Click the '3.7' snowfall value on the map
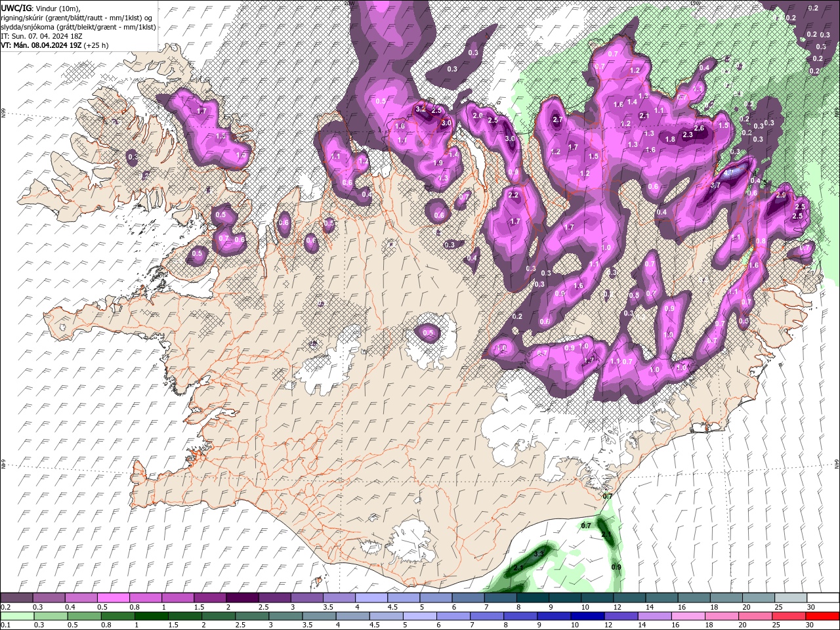840x630 pixels. [x=715, y=185]
